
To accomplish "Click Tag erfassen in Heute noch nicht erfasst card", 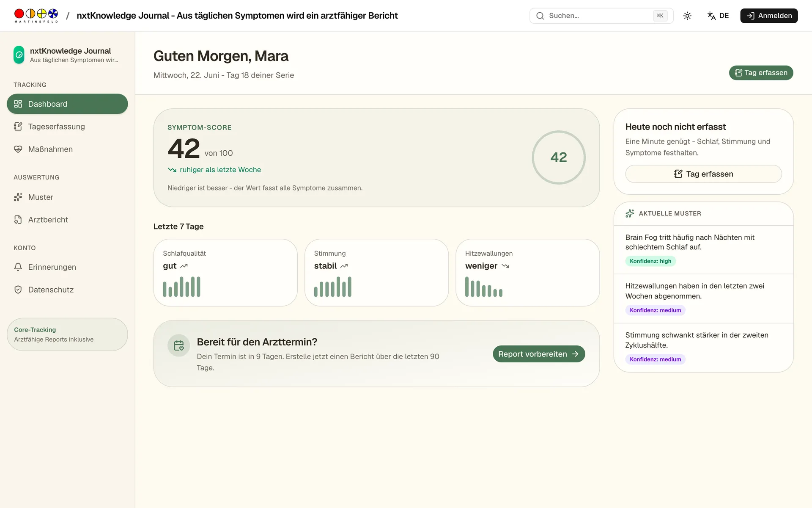I will click(703, 174).
